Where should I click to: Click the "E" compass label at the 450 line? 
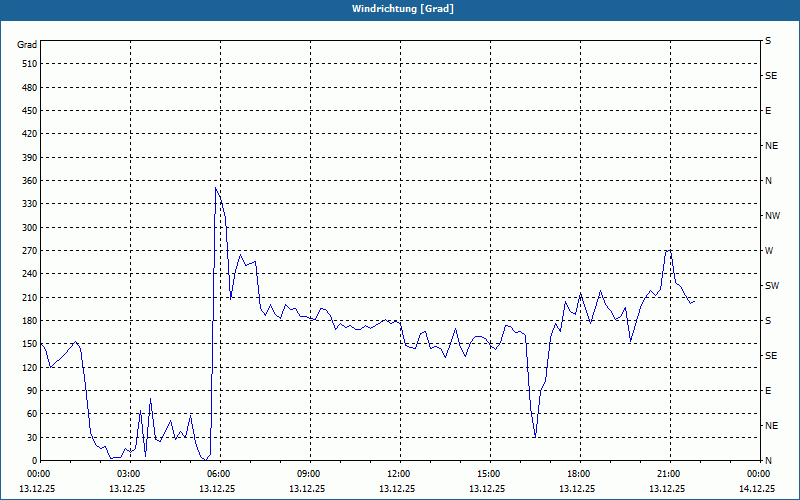click(x=768, y=111)
